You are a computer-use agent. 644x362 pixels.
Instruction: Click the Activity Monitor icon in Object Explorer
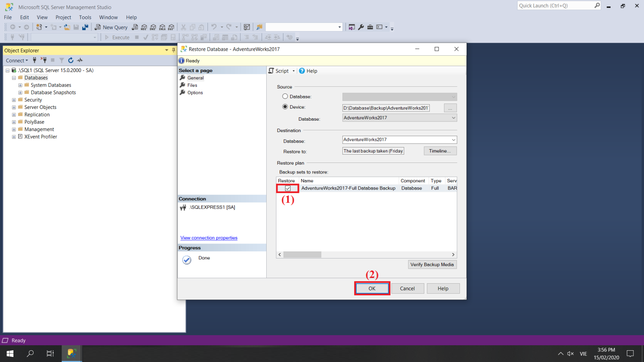click(80, 60)
